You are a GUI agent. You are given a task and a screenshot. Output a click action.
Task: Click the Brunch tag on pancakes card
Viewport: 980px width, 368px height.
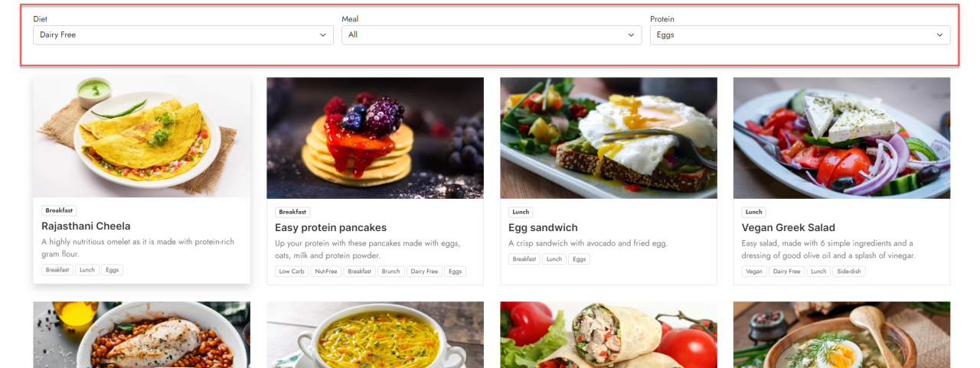391,272
